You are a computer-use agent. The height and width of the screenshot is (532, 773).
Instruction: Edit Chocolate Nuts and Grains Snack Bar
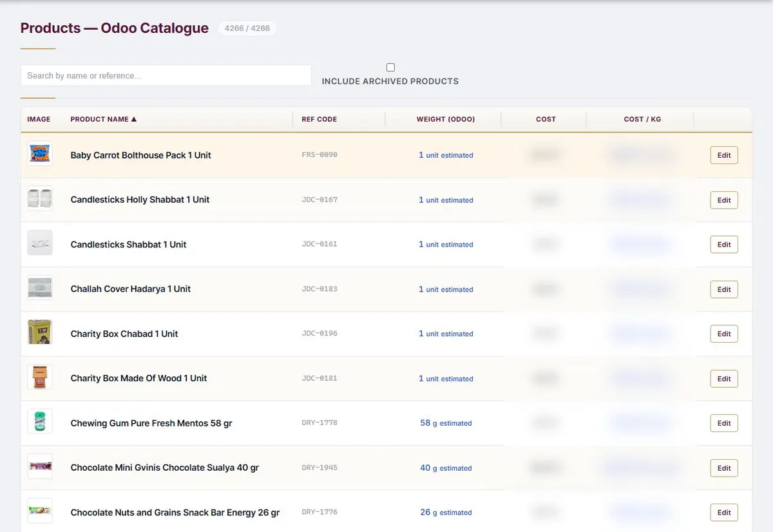tap(724, 513)
